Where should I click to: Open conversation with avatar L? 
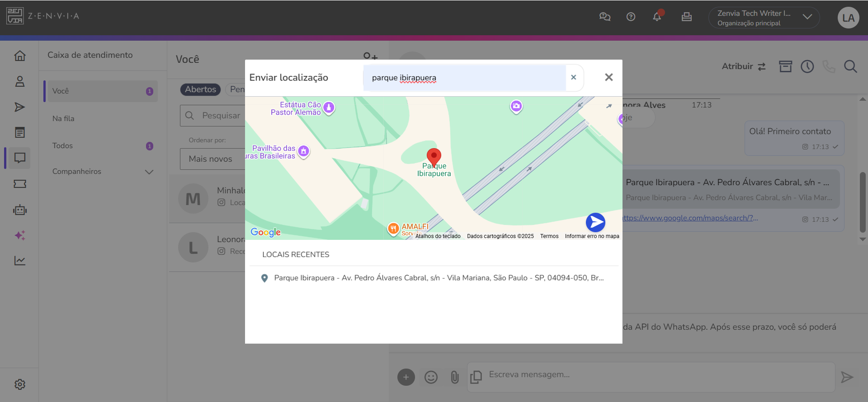pyautogui.click(x=193, y=247)
